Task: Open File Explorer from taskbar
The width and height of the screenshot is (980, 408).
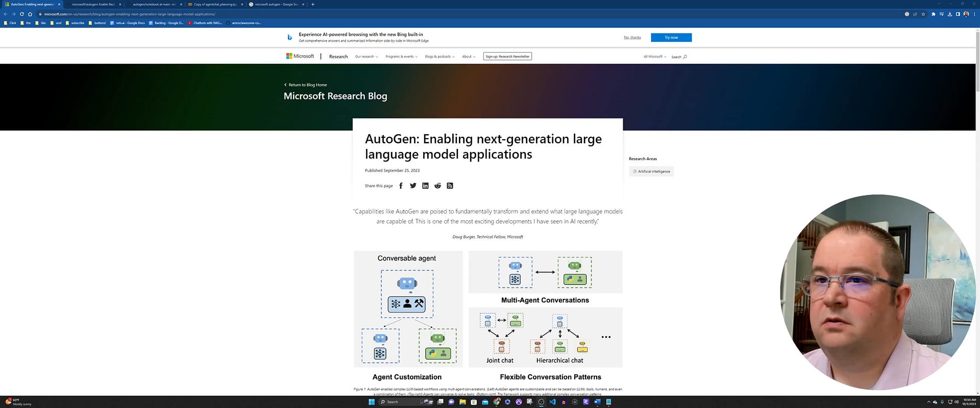Action: coord(462,402)
